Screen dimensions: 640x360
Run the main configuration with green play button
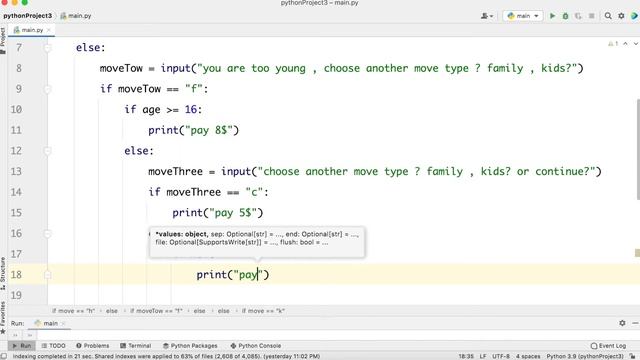pos(552,16)
